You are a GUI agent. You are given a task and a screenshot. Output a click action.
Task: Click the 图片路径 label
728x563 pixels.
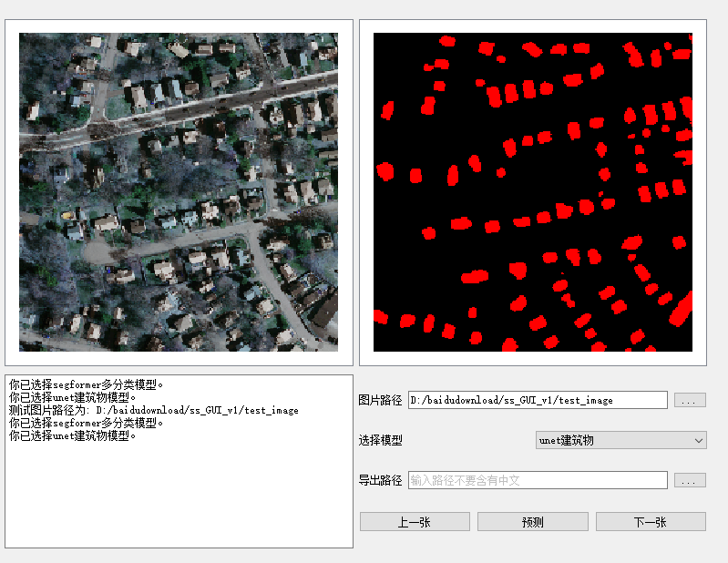(380, 400)
